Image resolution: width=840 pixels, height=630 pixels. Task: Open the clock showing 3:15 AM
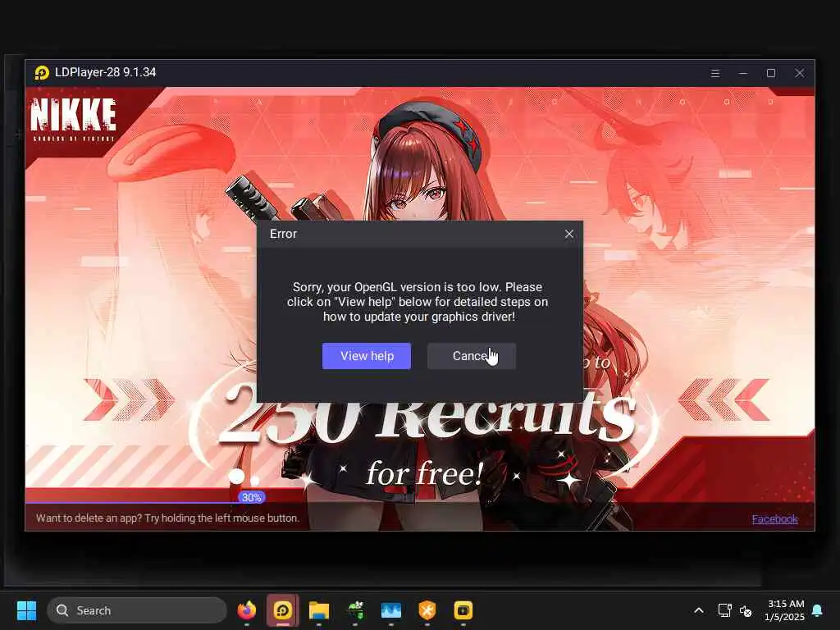pyautogui.click(x=784, y=610)
